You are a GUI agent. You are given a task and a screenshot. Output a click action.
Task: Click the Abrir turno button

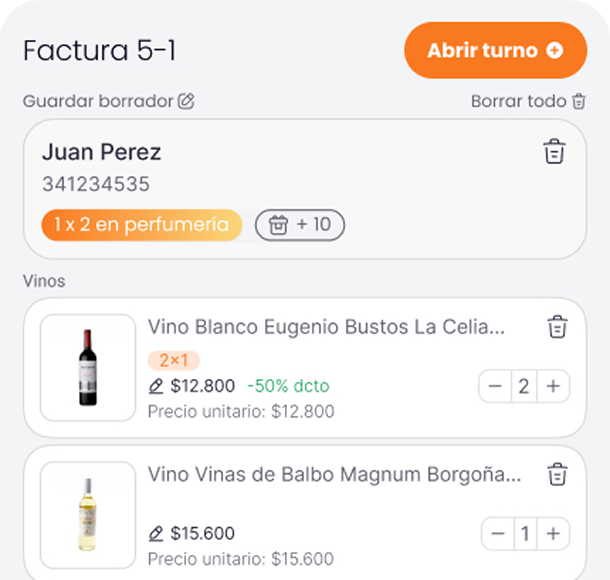coord(494,50)
